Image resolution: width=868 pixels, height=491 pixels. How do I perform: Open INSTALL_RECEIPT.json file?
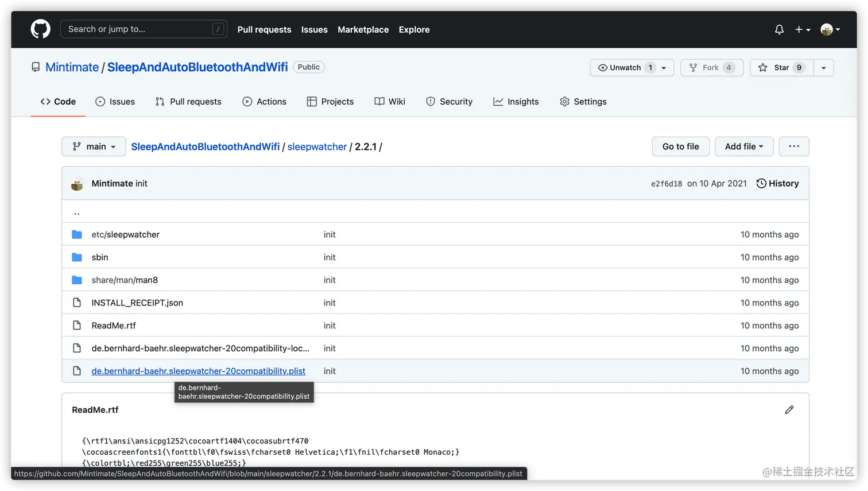coord(137,303)
